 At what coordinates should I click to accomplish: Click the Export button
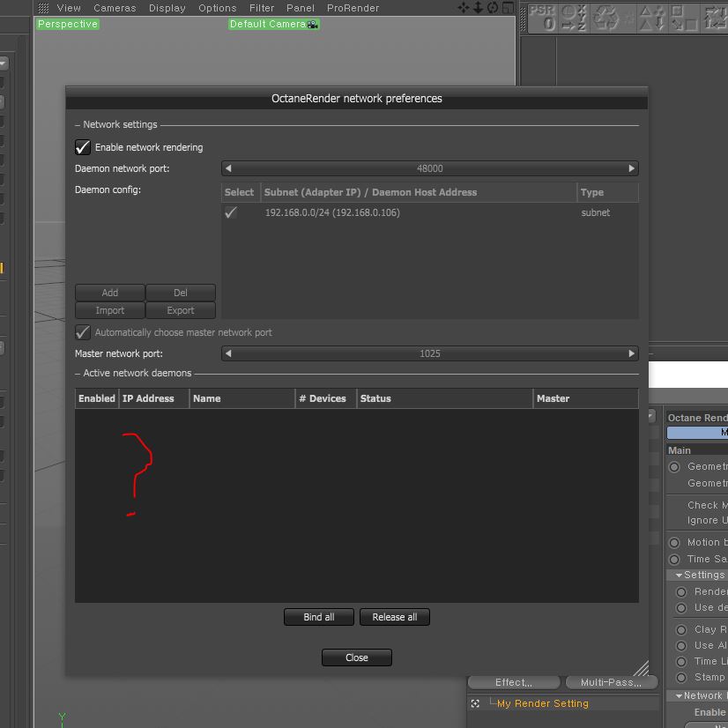click(x=181, y=310)
